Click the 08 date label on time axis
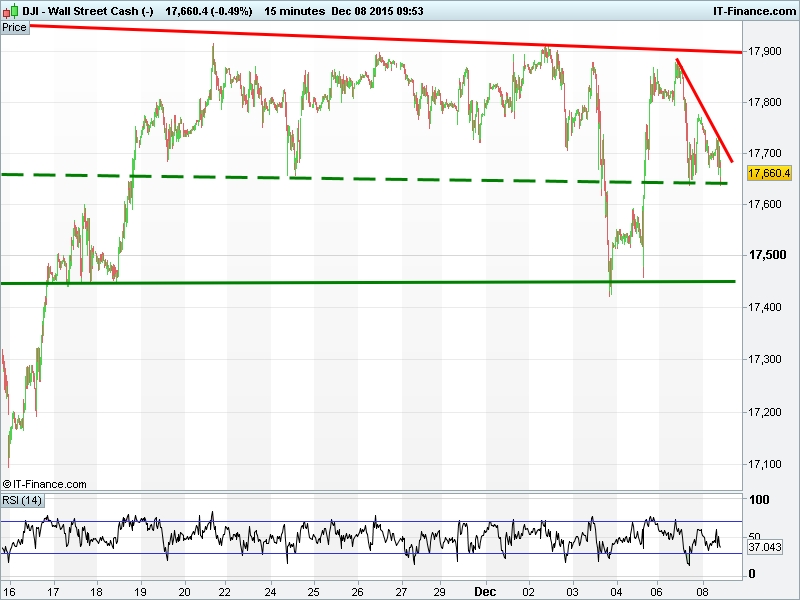 click(x=704, y=590)
